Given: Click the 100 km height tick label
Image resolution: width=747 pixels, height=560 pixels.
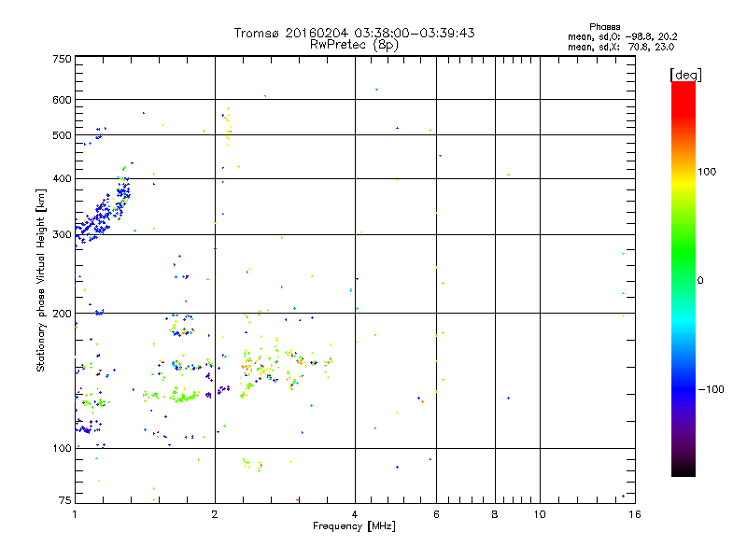Looking at the screenshot, I should tap(62, 448).
